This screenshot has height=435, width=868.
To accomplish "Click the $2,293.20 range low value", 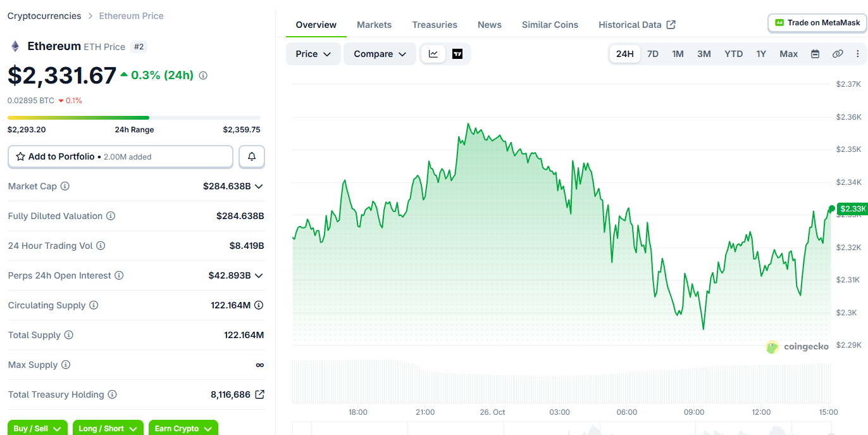I will (x=27, y=130).
